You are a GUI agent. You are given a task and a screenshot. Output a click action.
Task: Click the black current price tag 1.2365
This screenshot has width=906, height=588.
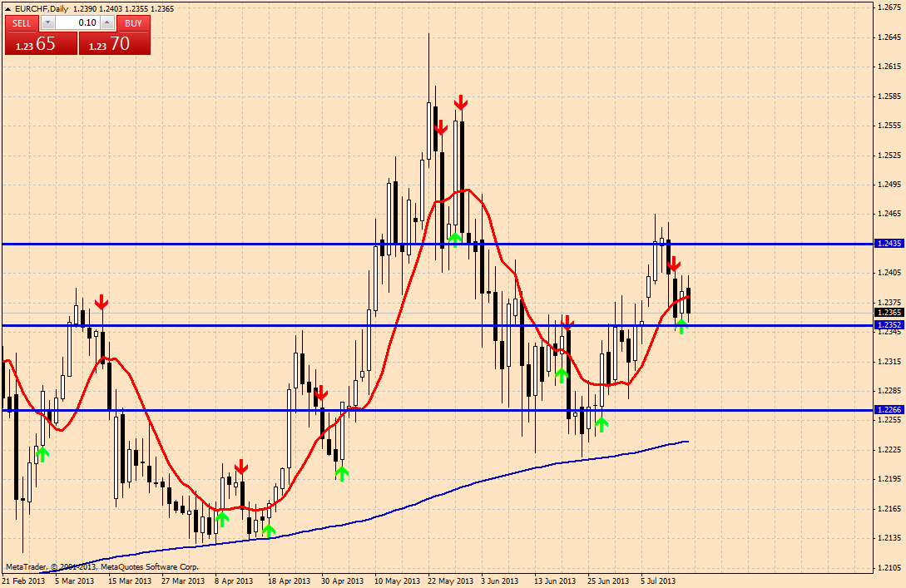890,313
